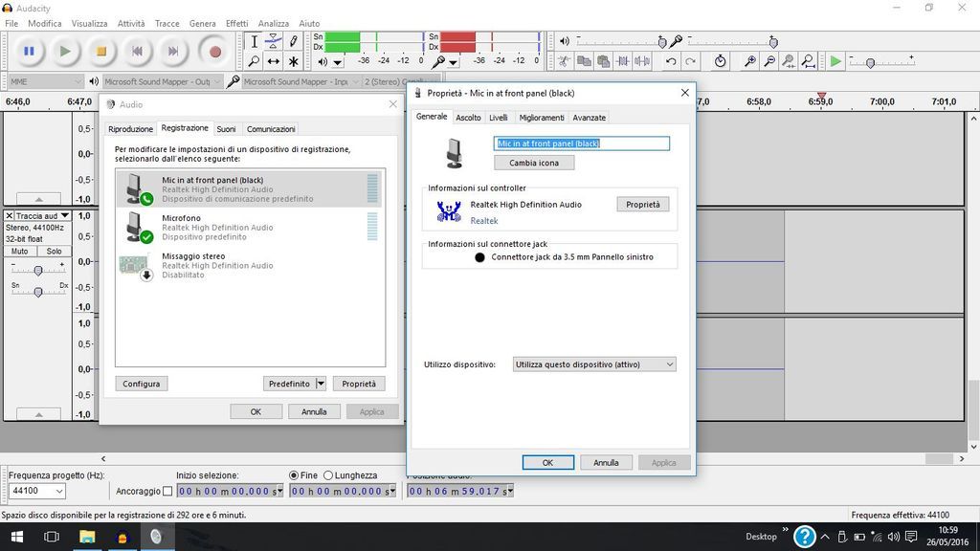Screen dimensions: 980x551
Task: Click the Sync-Lock clock icon
Action: pos(720,61)
